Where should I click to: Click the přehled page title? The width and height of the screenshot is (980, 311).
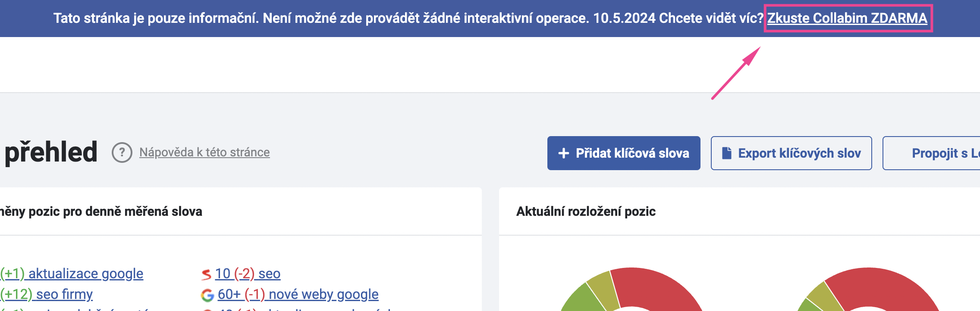(51, 152)
